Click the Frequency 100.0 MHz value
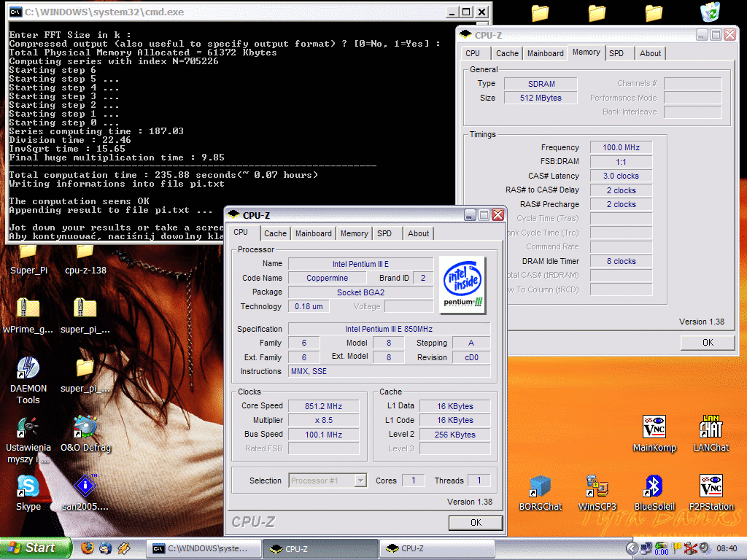Image resolution: width=747 pixels, height=560 pixels. click(x=621, y=147)
